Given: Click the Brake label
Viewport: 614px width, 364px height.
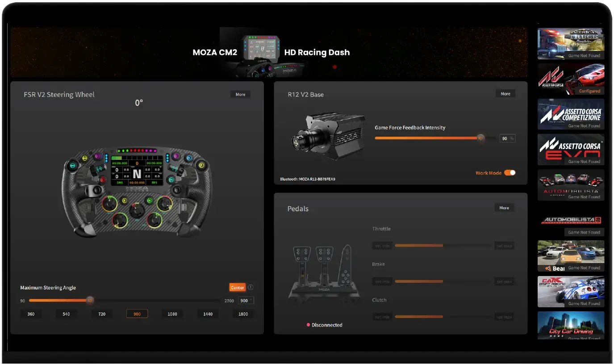Looking at the screenshot, I should point(379,264).
